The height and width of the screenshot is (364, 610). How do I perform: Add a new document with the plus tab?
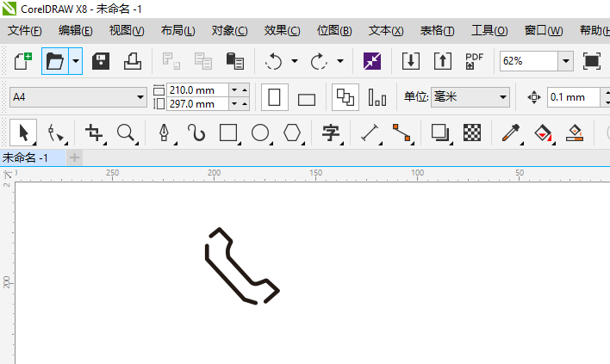[74, 157]
